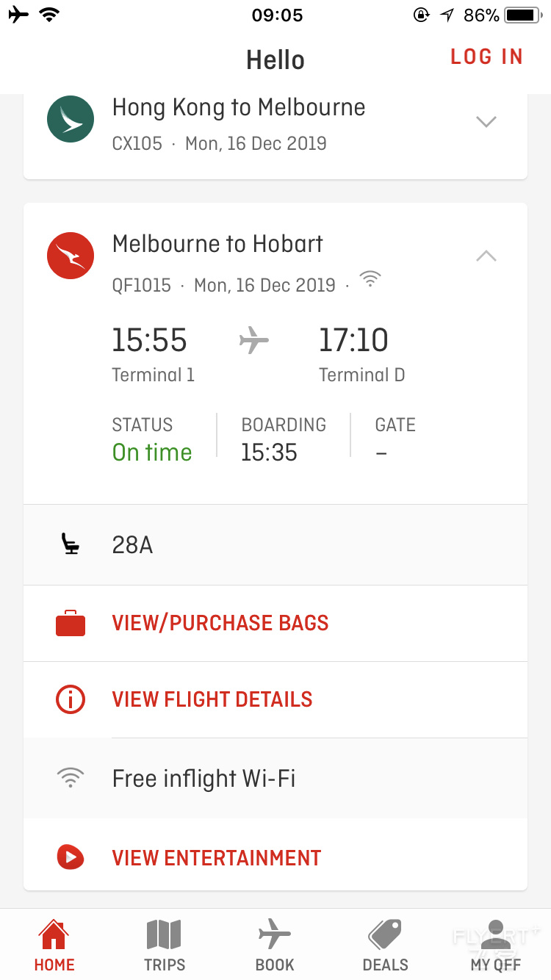
Task: Tap the small Wi-Fi symbol next to QF1015 date
Action: point(370,279)
